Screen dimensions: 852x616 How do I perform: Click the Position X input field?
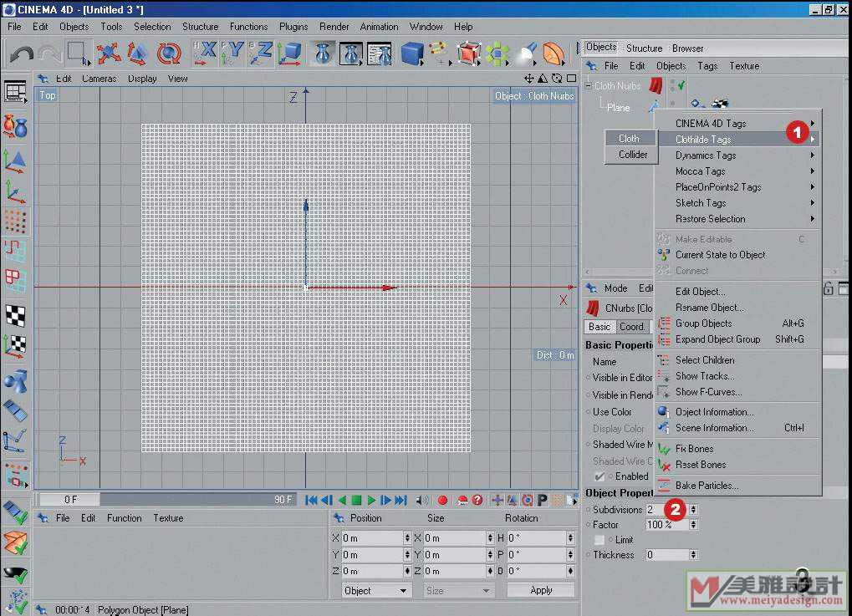pyautogui.click(x=373, y=537)
